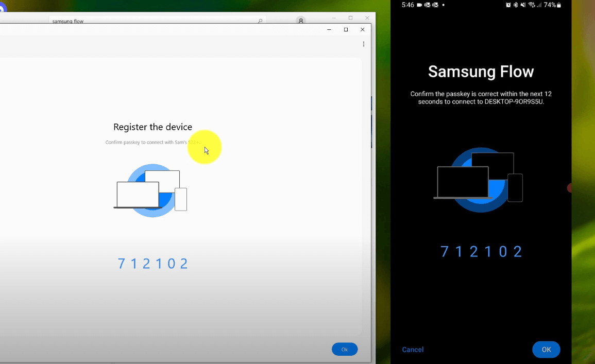This screenshot has height=364, width=595.
Task: Click the search magnifier icon in background window
Action: (260, 21)
